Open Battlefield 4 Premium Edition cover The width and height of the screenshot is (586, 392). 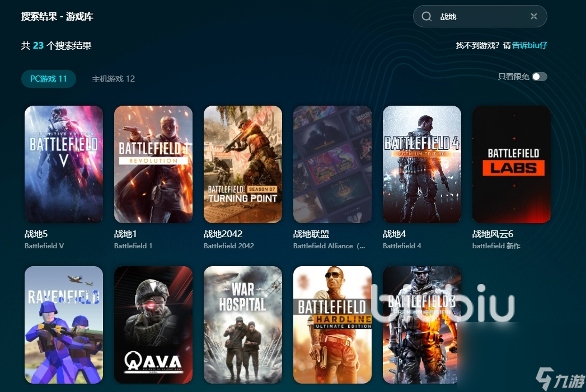click(x=422, y=164)
